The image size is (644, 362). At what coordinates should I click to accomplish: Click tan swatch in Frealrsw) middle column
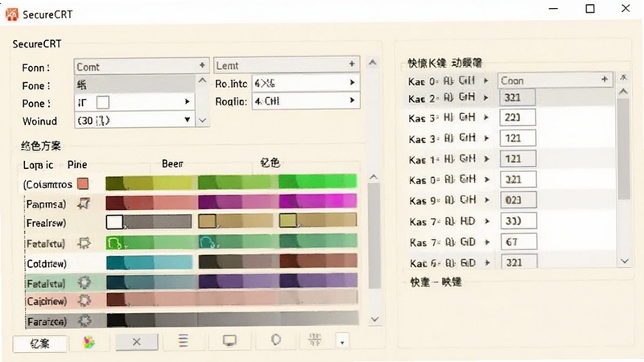point(207,221)
